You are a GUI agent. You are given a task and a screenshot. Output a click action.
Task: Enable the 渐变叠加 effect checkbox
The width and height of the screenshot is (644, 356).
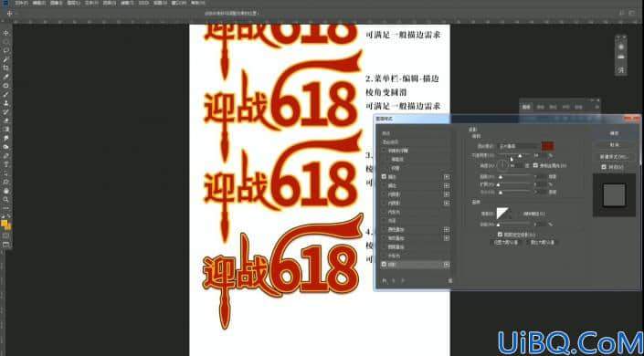[384, 237]
